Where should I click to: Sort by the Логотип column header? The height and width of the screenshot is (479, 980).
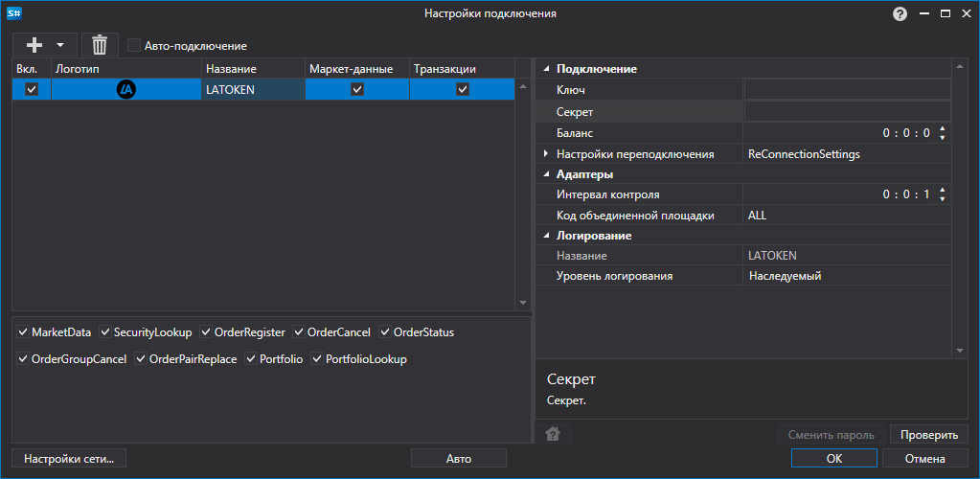(x=126, y=69)
